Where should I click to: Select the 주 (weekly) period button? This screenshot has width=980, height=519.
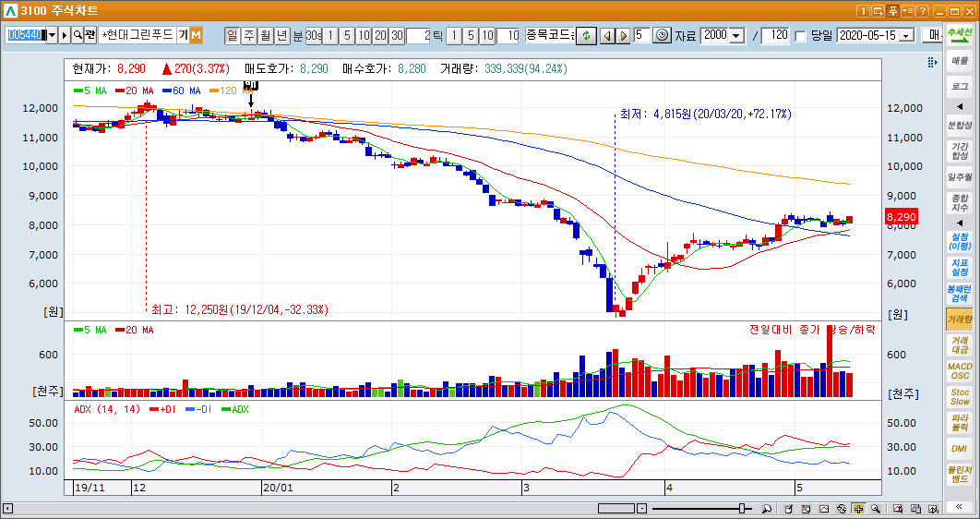pyautogui.click(x=249, y=36)
